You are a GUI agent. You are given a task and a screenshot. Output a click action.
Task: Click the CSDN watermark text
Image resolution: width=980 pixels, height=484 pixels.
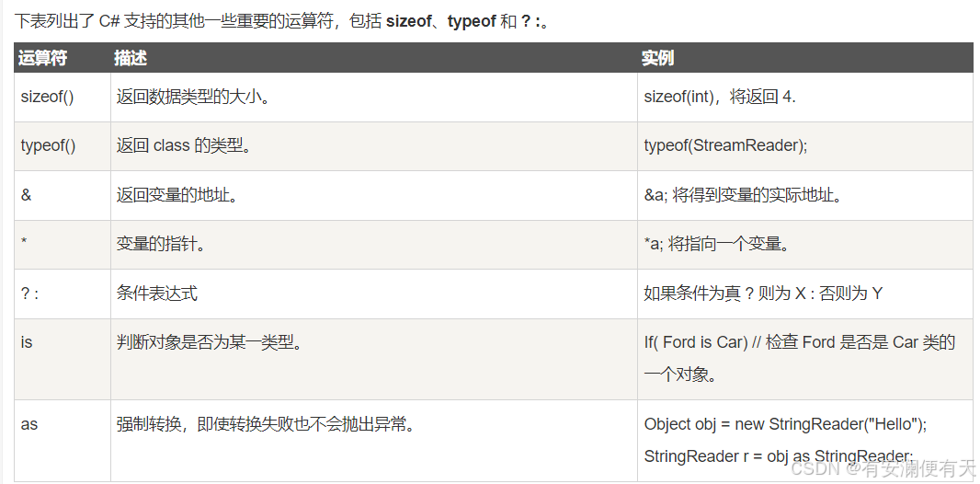pyautogui.click(x=883, y=467)
